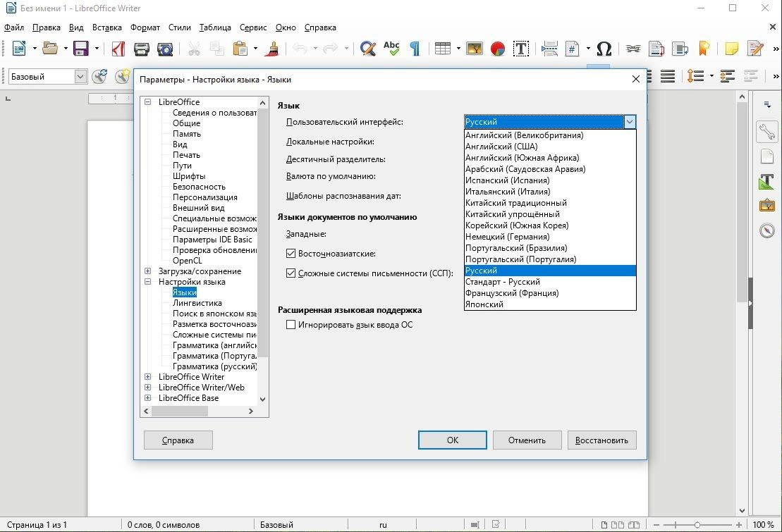Viewport: 782px width, 532px height.
Task: Switch to book view in the status bar
Action: [x=634, y=524]
